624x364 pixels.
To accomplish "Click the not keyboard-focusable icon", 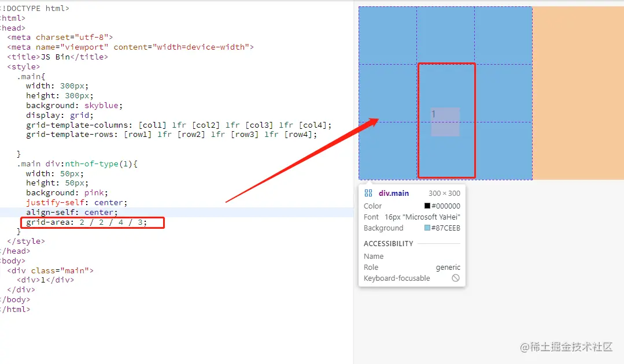I will click(456, 278).
